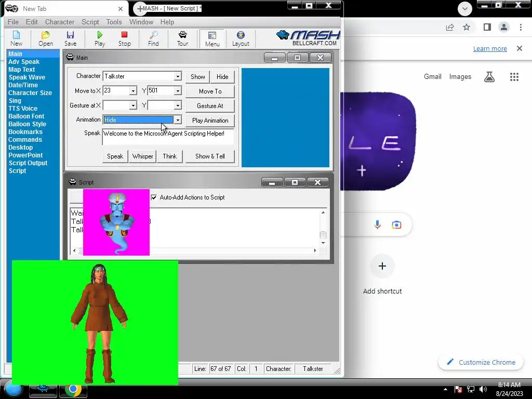Toggle the Menu panel toolbar button
Screen dimensions: 532x399
(x=212, y=38)
